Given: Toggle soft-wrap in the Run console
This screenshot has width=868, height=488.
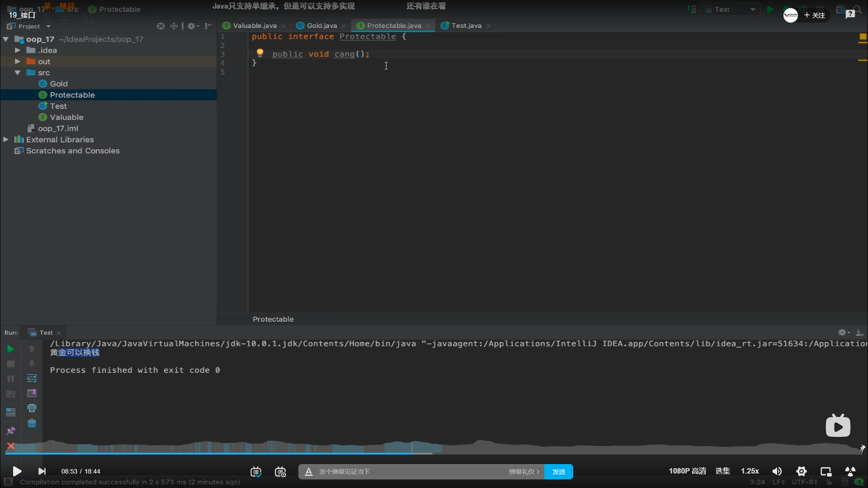Looking at the screenshot, I should point(32,378).
